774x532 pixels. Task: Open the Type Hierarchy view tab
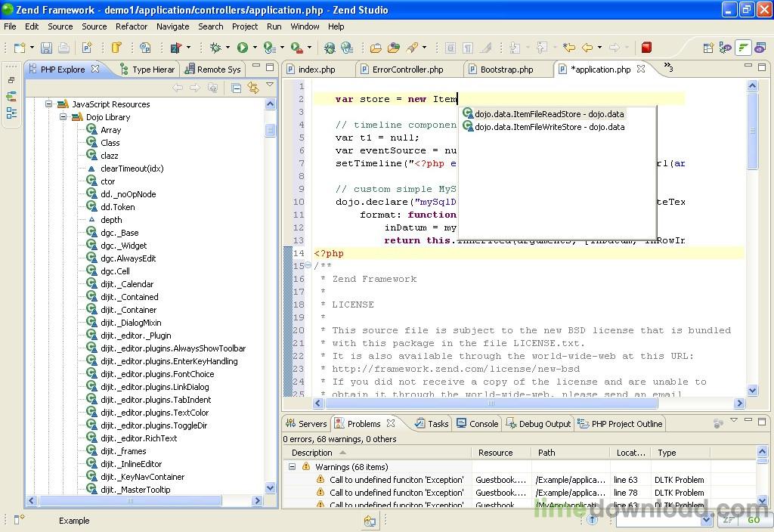point(152,70)
